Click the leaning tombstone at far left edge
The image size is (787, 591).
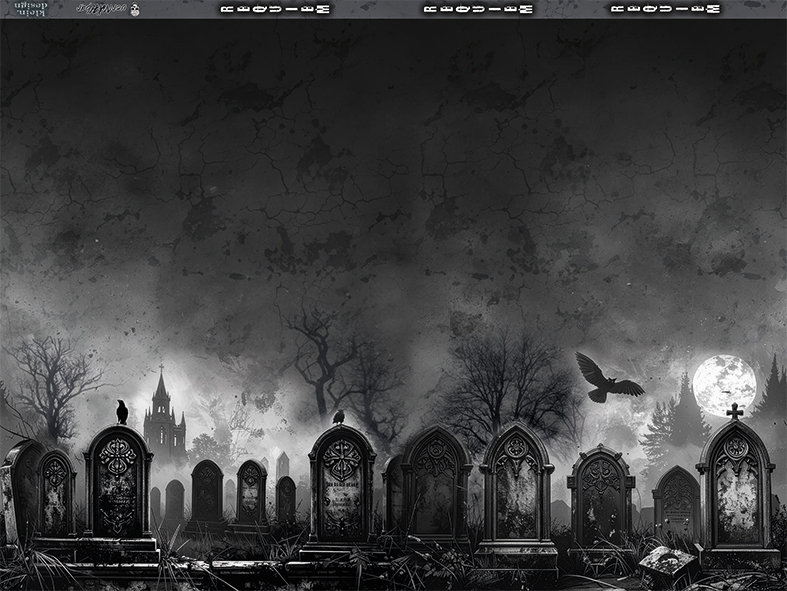(18, 490)
